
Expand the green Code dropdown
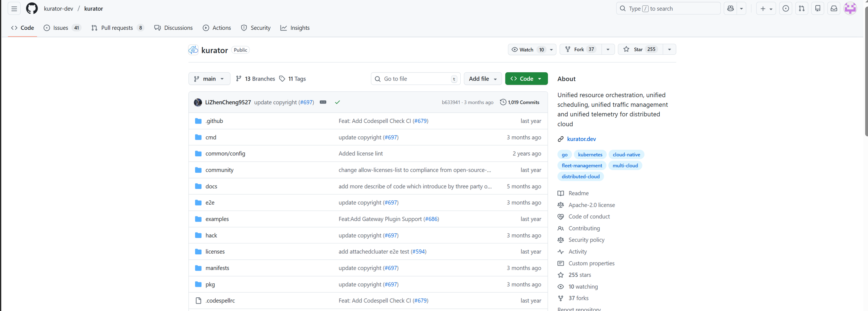(526, 79)
